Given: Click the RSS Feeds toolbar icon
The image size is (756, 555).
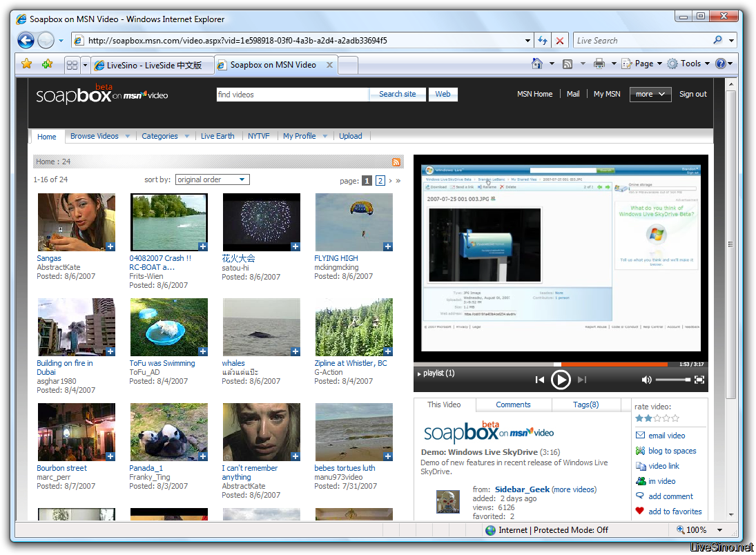Looking at the screenshot, I should (568, 64).
